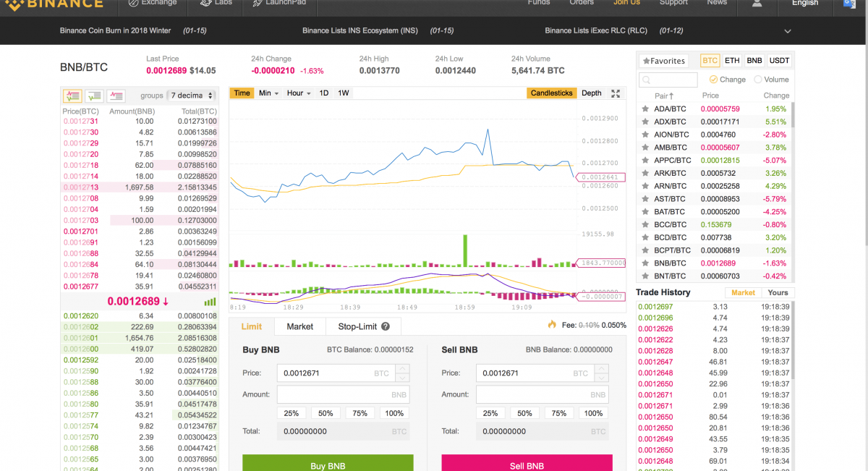Viewport: 868px width, 471px height.
Task: Open Binance Coin Burn 2018 Winter announcement
Action: pyautogui.click(x=115, y=31)
